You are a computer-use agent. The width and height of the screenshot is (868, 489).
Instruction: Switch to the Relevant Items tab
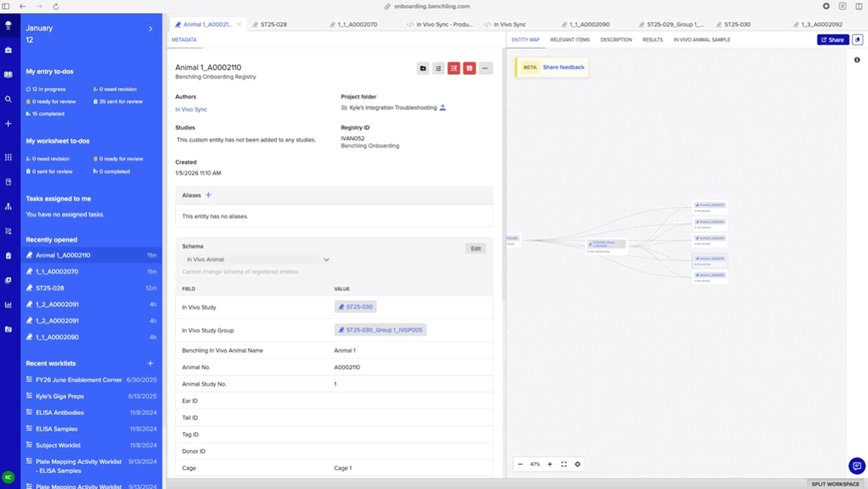(569, 40)
